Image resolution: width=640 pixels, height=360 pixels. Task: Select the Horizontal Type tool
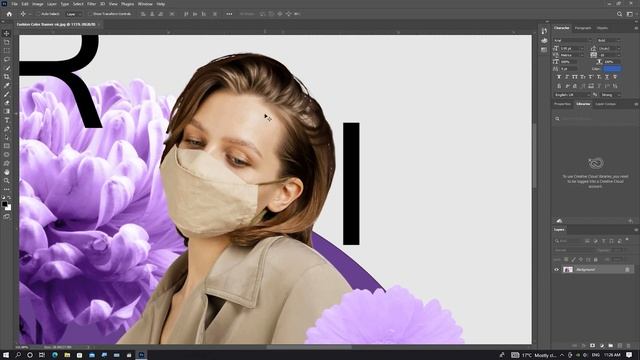[7, 120]
